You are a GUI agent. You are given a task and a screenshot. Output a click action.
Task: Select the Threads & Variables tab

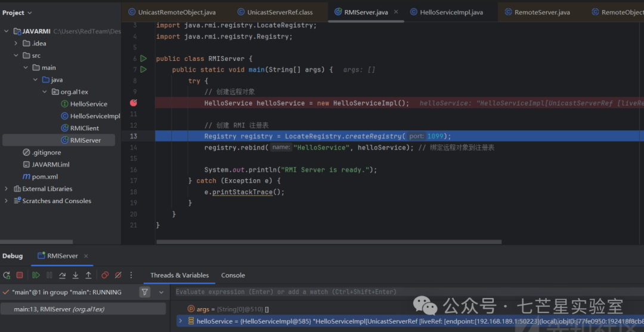click(x=179, y=275)
